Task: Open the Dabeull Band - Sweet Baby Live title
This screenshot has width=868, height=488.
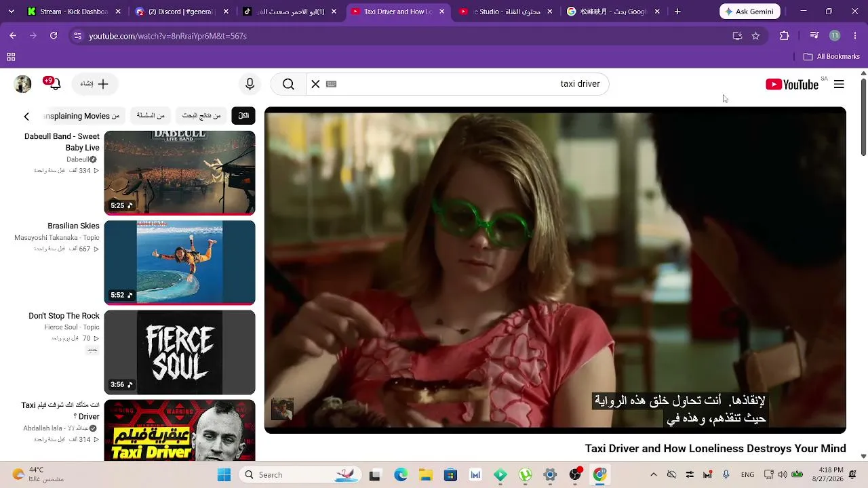Action: [62, 142]
